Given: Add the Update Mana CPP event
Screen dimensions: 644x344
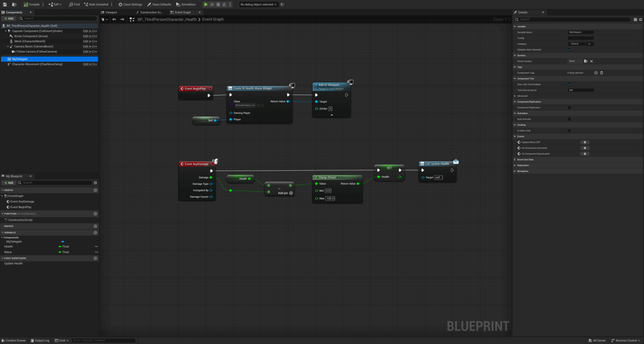Looking at the screenshot, I should click(585, 142).
